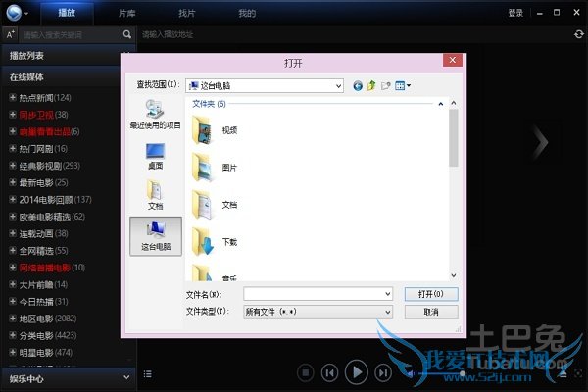This screenshot has width=588, height=392.
Task: Open the 片库 tab
Action: 126,13
